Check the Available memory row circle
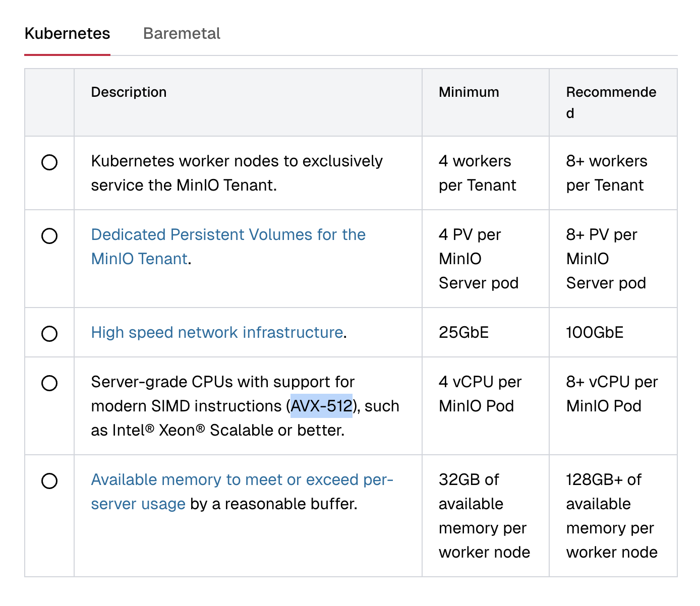The width and height of the screenshot is (700, 606). click(x=49, y=481)
